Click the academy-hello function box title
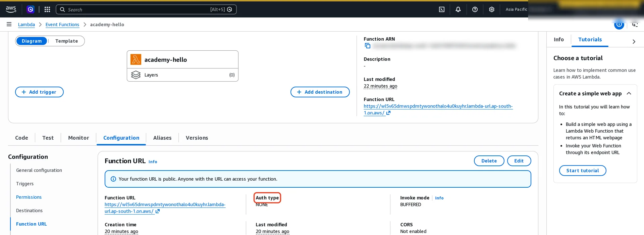Image resolution: width=644 pixels, height=235 pixels. click(166, 59)
